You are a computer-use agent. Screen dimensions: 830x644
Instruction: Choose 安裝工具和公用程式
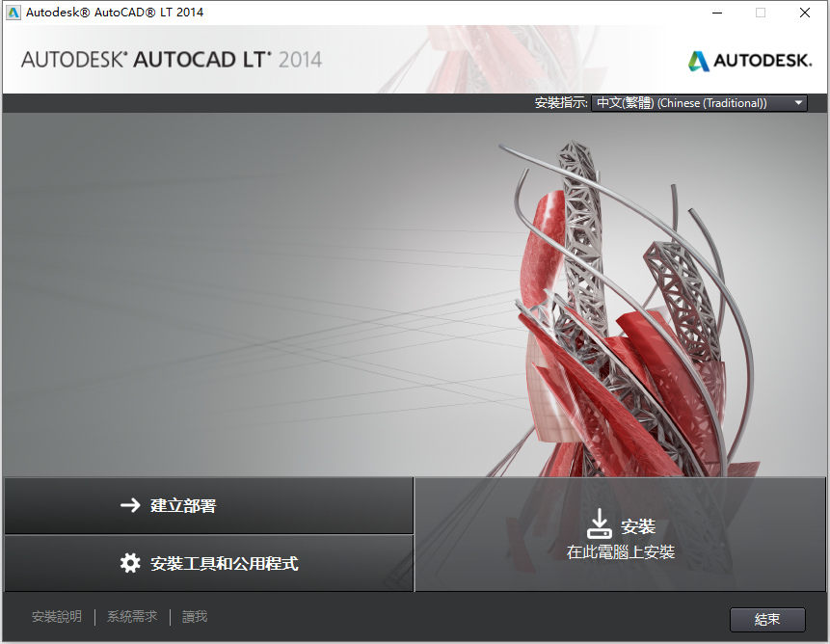208,563
